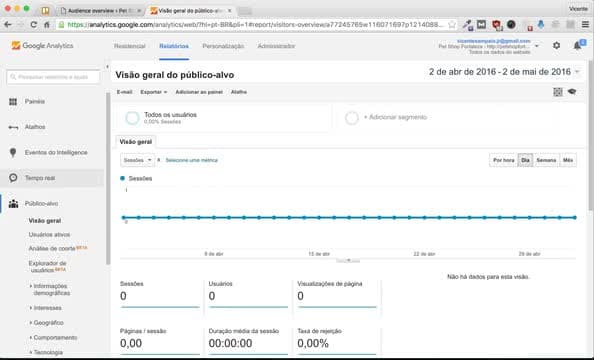594x360 pixels.
Task: Bookmark the page with the star icon
Action: click(452, 25)
